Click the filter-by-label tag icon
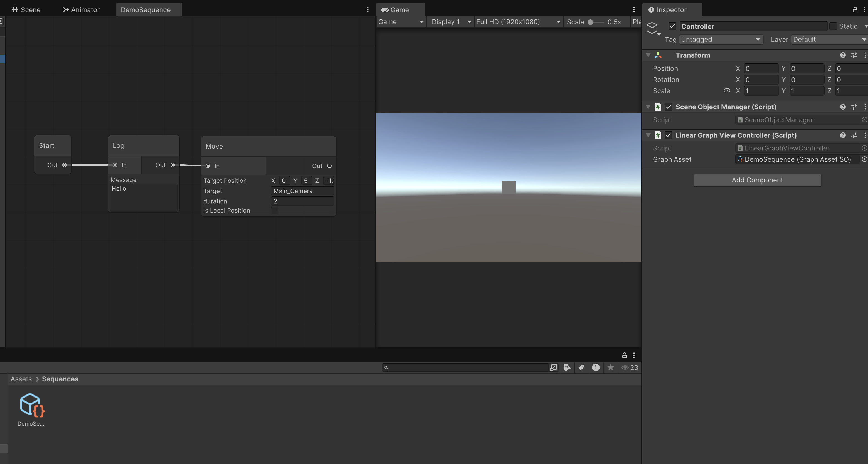 [x=581, y=367]
